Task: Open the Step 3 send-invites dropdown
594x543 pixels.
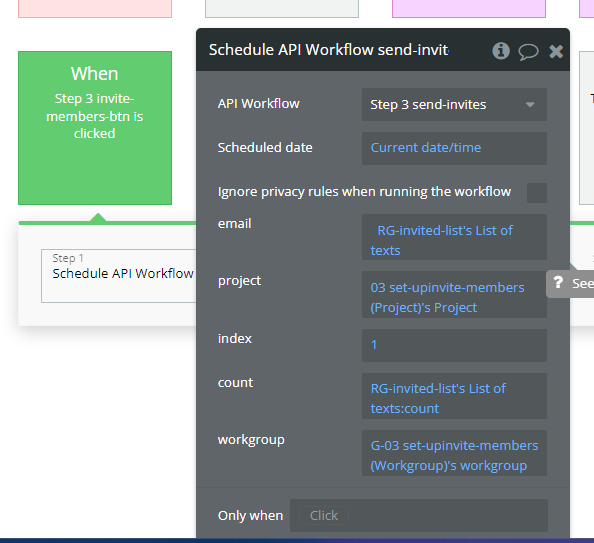Action: (454, 104)
